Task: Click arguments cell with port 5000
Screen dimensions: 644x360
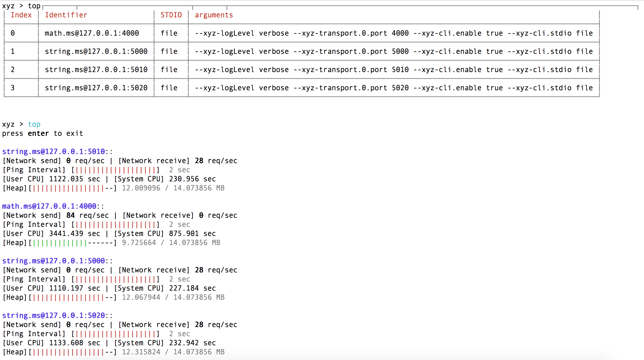Action: click(394, 51)
